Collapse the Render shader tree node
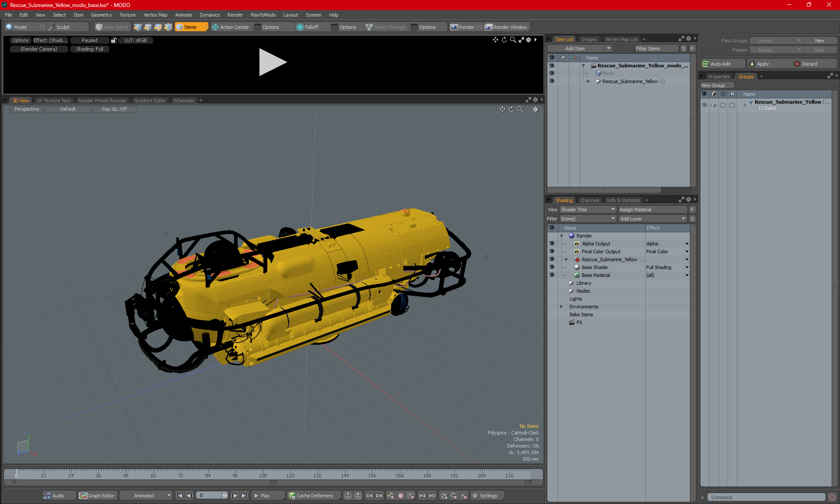 click(561, 236)
